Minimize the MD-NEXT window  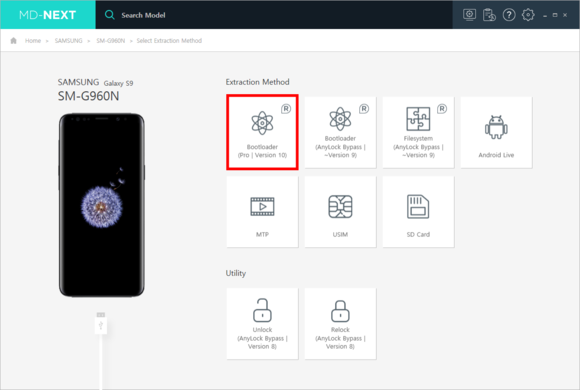point(545,16)
